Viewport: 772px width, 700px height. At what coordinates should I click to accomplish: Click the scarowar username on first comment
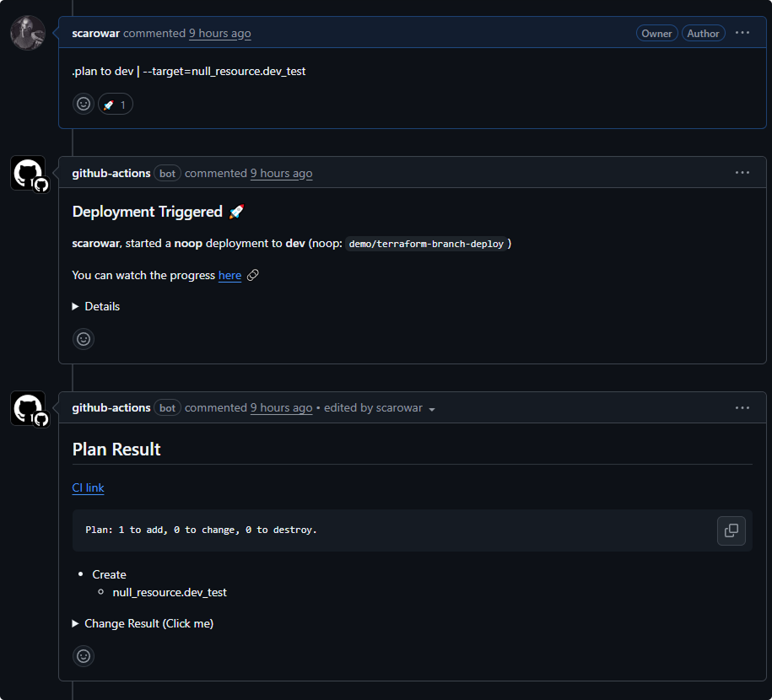[95, 34]
